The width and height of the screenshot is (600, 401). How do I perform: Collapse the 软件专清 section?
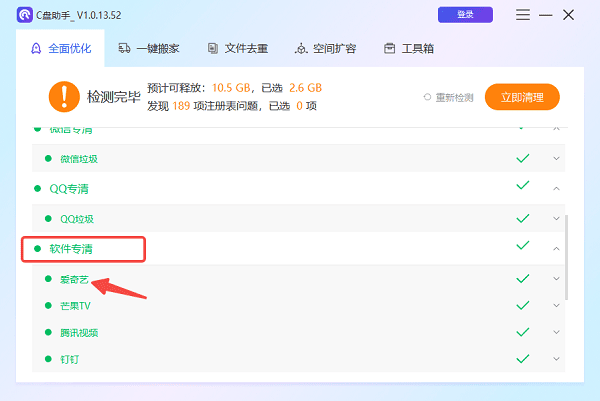556,247
